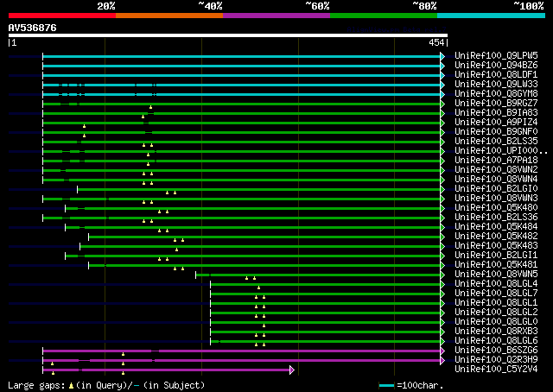Click the UniRef100_B6SZG6 label

pos(496,351)
